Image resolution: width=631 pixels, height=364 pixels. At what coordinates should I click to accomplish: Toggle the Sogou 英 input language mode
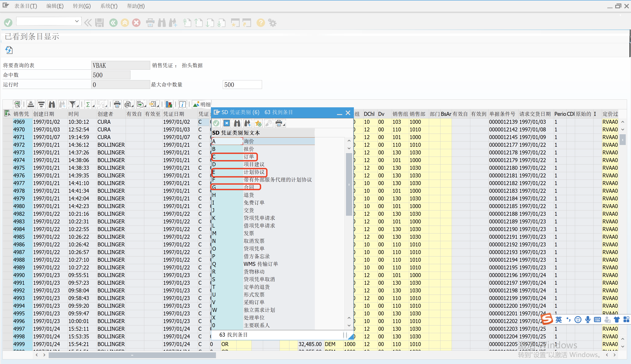tap(558, 320)
